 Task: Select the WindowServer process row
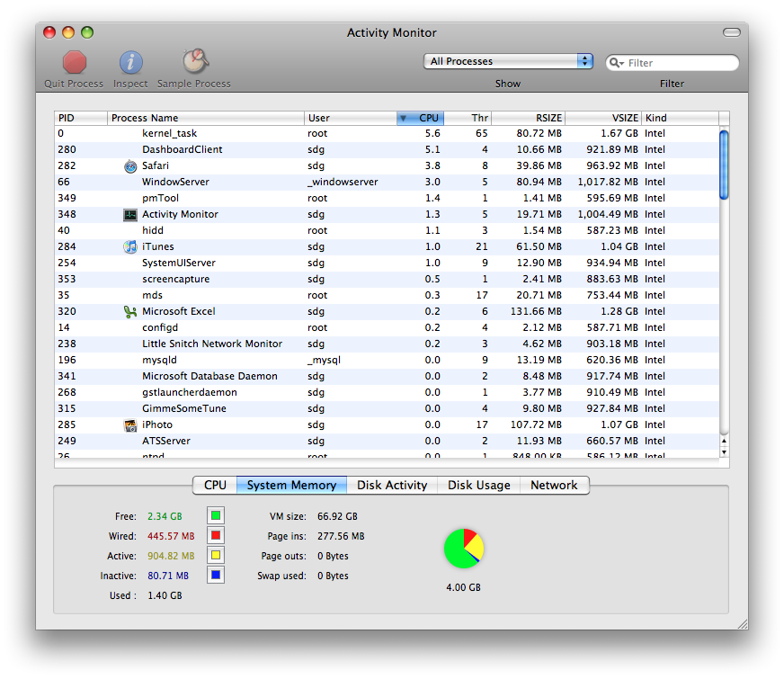pyautogui.click(x=387, y=182)
